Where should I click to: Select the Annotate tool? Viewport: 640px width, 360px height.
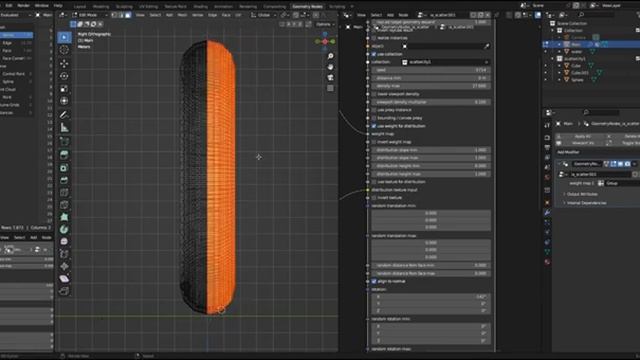point(64,115)
